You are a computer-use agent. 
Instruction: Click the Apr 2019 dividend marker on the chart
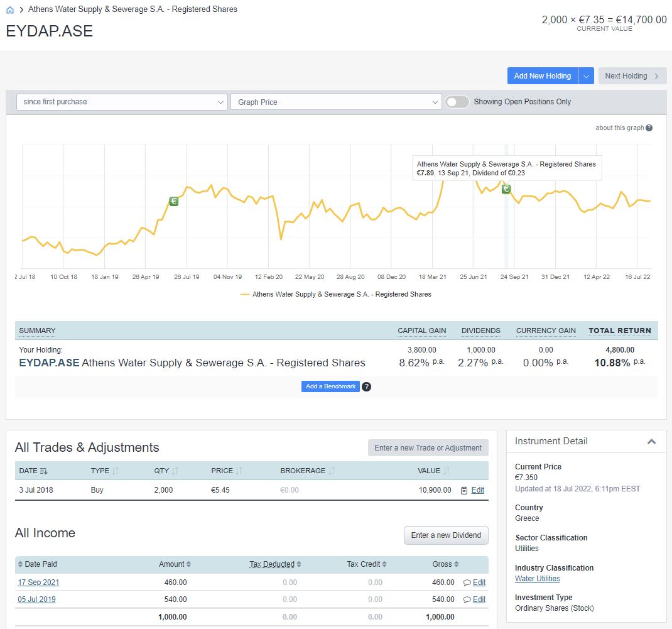(x=173, y=201)
